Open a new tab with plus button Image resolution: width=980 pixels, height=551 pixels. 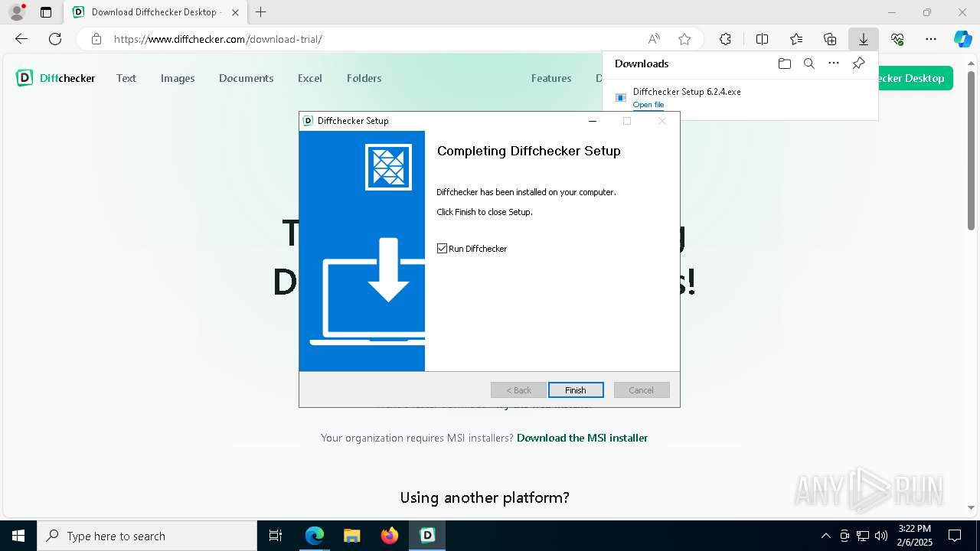(x=261, y=12)
